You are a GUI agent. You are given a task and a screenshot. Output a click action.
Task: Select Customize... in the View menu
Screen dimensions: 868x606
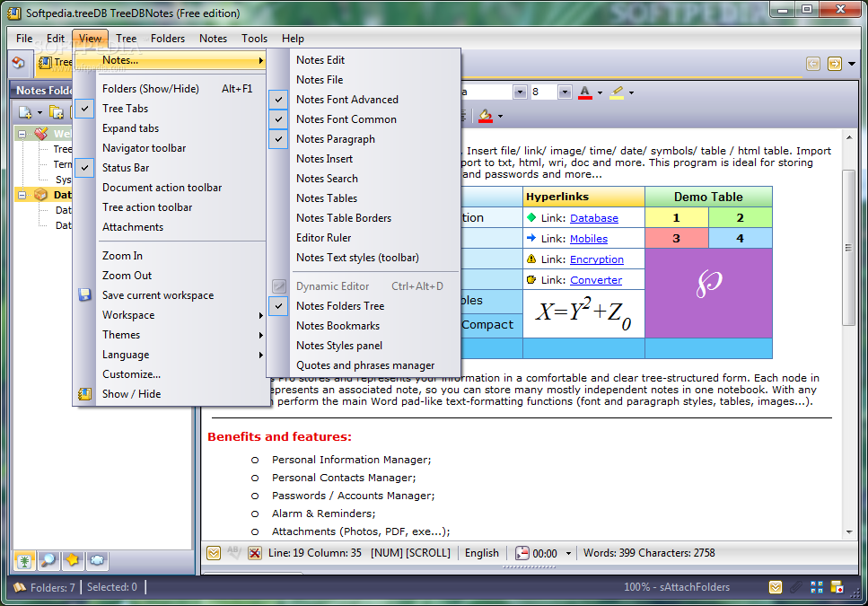tap(170, 374)
